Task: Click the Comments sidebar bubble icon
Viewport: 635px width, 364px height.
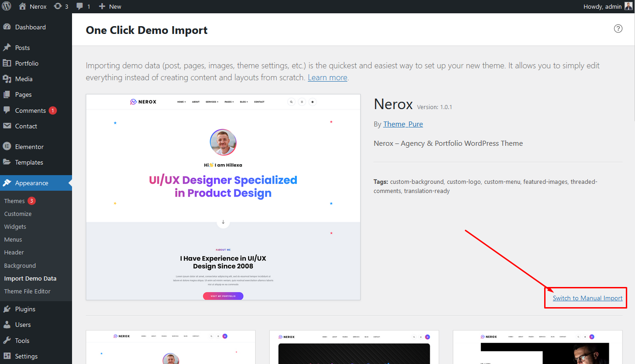Action: coord(7,110)
